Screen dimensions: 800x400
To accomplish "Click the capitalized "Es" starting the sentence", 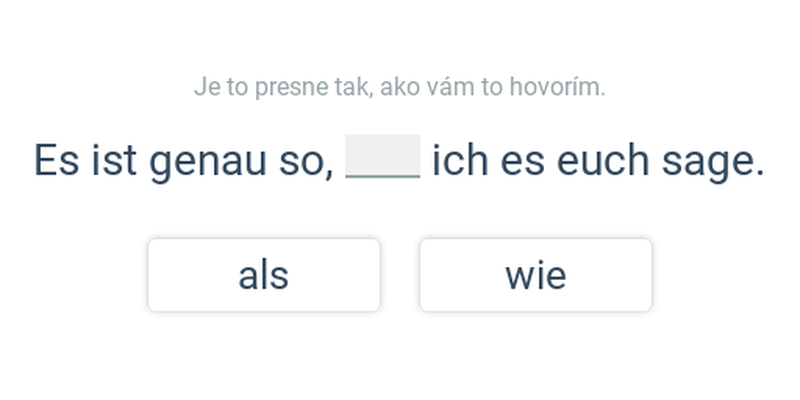I will coord(56,160).
